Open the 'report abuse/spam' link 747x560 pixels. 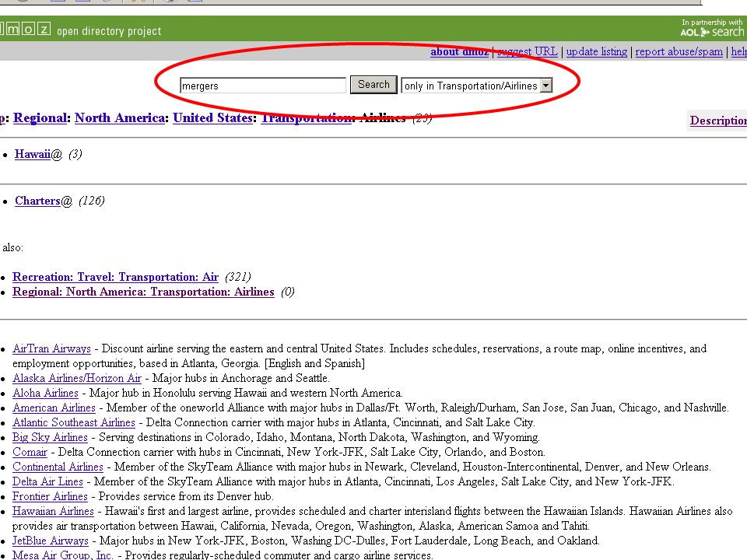tap(679, 51)
